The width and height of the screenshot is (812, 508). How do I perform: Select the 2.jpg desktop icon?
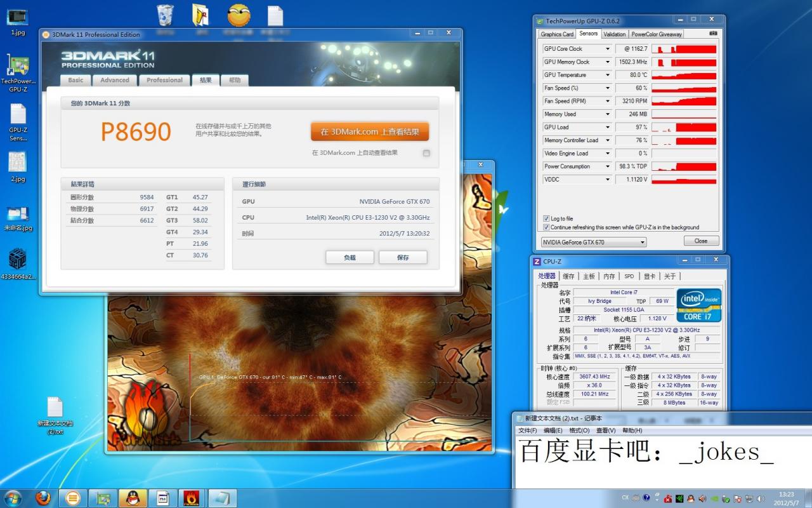[18, 167]
